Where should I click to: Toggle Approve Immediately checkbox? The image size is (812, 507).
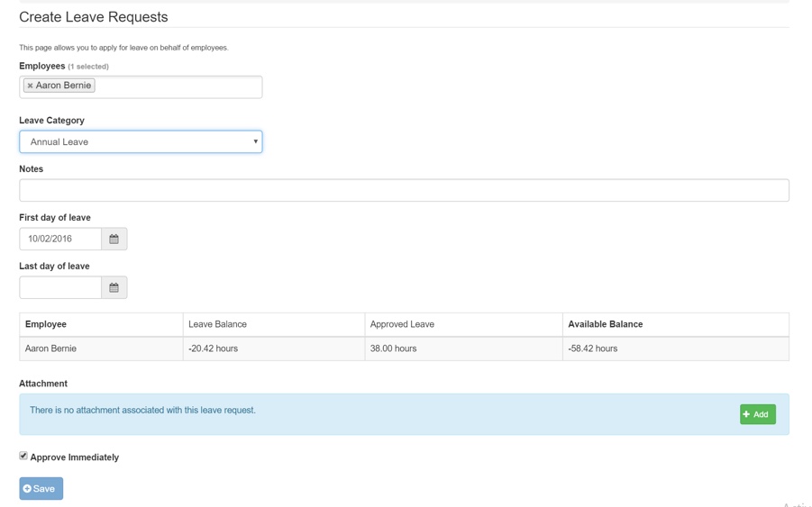click(23, 456)
